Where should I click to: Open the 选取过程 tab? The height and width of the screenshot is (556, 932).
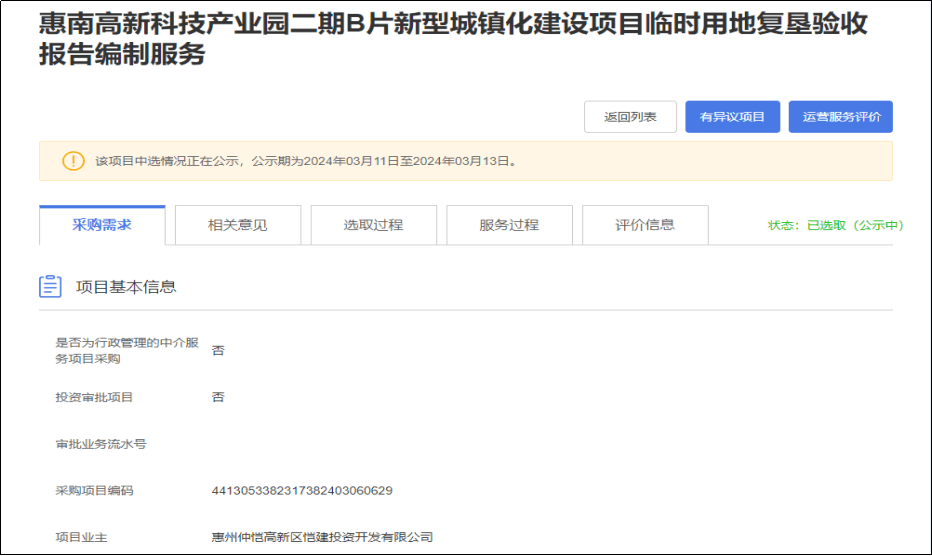[x=373, y=225]
